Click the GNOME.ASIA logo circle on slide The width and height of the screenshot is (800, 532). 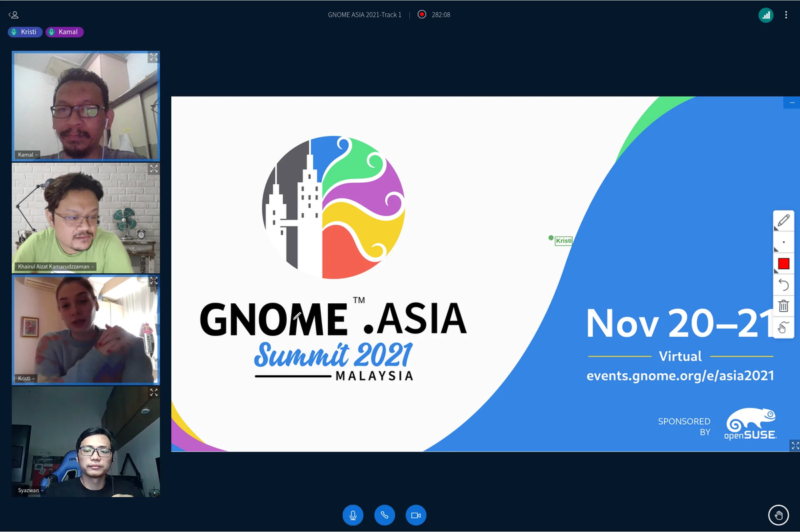(333, 207)
